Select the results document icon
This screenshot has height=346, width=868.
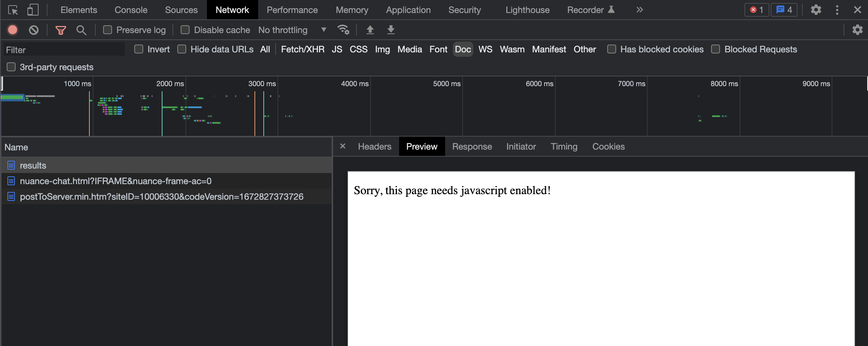[11, 166]
